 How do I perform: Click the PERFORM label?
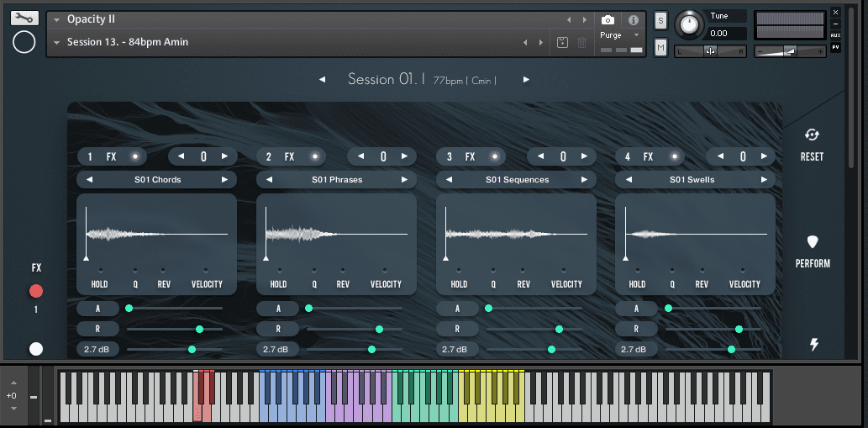[x=813, y=263]
